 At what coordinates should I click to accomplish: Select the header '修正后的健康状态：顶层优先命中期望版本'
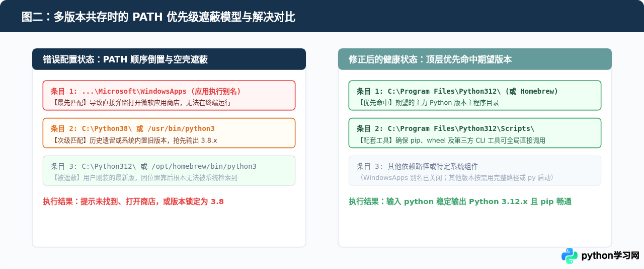[x=475, y=59]
